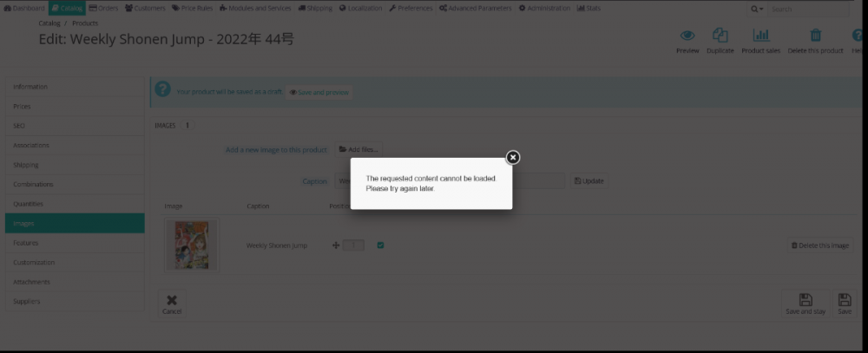Click the Weekly Shonen Jump image thumbnail
This screenshot has height=353, width=868.
[191, 245]
